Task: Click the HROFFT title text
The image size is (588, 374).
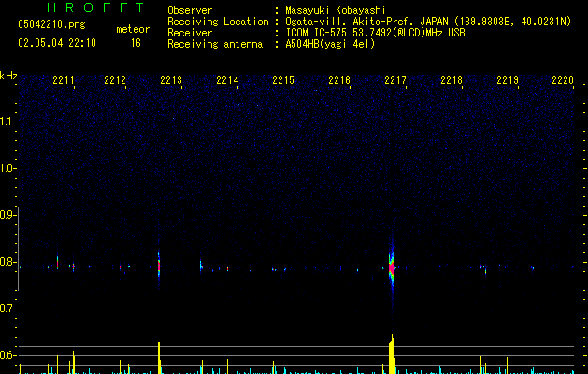Action: pos(95,7)
